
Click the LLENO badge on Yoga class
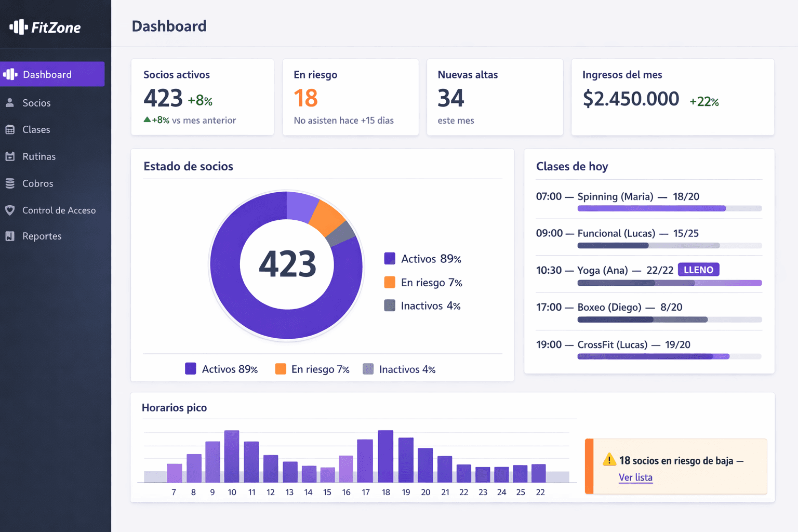point(698,270)
